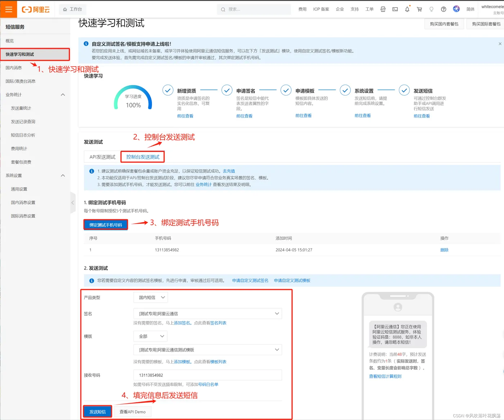
Task: Open the 产品类型 国内短信 dropdown
Action: (150, 298)
